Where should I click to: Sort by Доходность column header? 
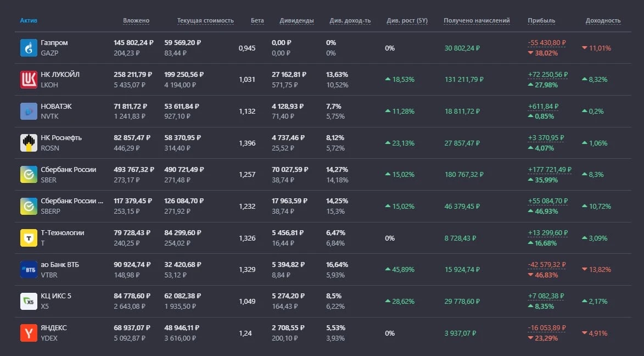(x=603, y=20)
